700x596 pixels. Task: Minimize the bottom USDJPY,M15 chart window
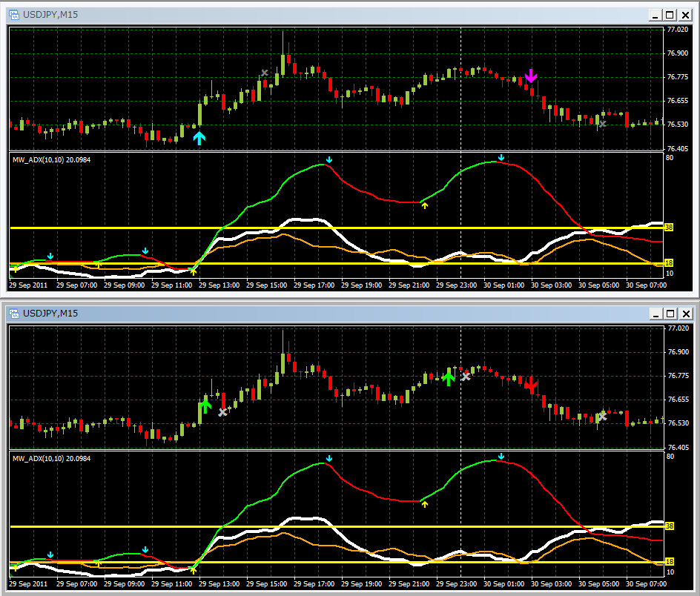[x=655, y=314]
